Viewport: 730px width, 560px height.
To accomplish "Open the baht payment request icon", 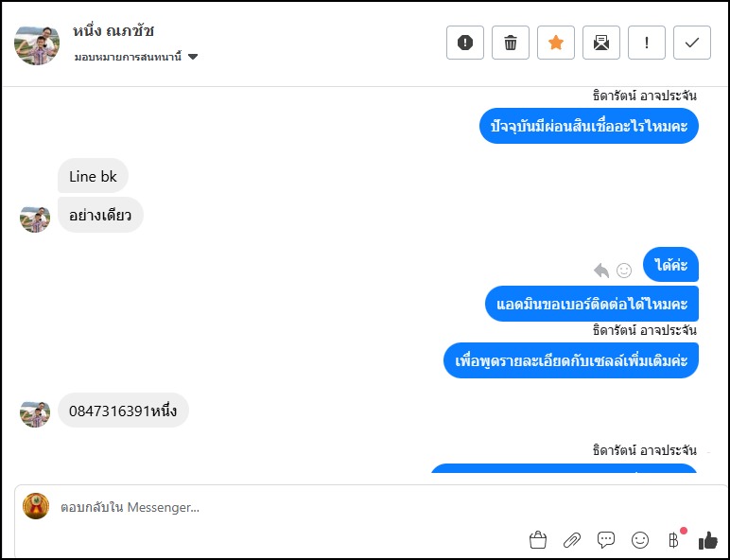I will 673,540.
